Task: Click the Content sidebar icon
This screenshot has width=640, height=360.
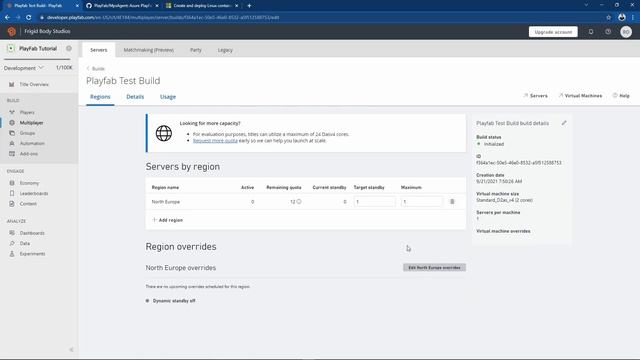Action: pyautogui.click(x=12, y=204)
